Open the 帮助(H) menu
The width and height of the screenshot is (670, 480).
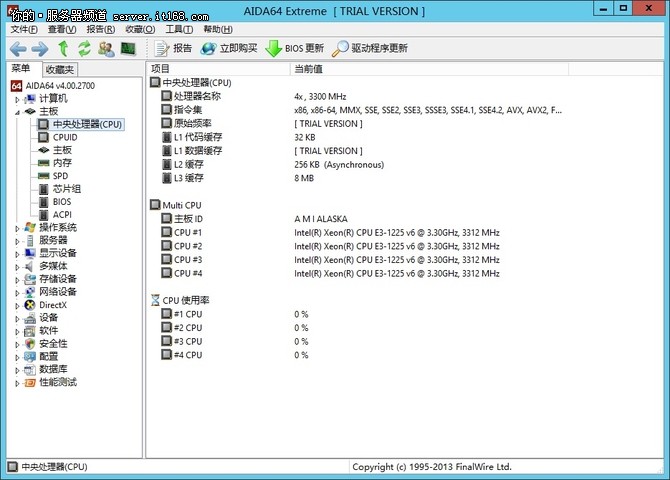pyautogui.click(x=218, y=29)
